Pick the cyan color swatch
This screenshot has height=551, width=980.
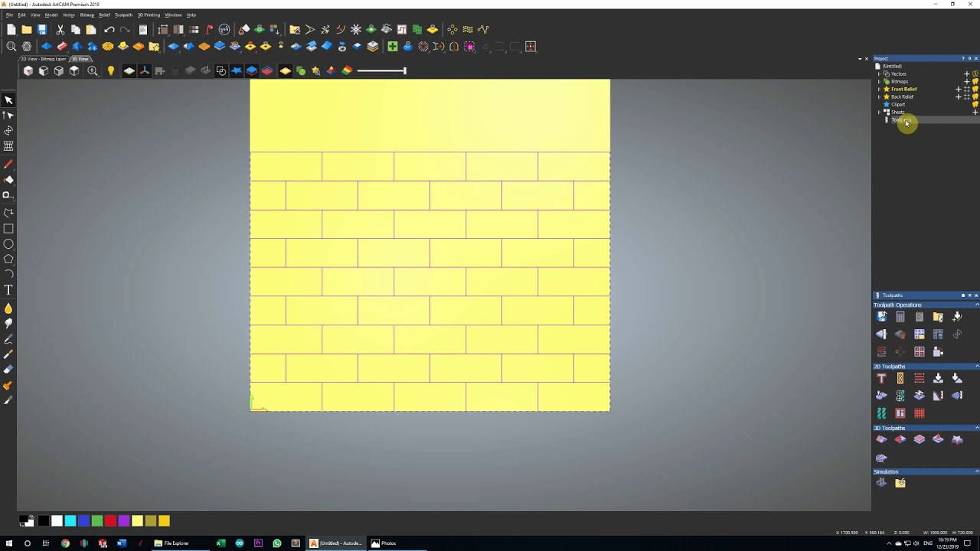coord(70,521)
